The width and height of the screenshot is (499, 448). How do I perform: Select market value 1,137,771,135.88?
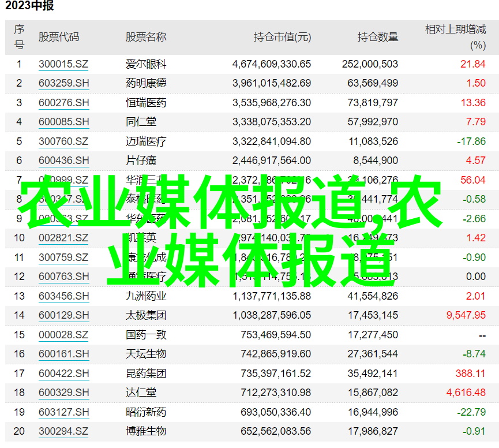tap(272, 296)
